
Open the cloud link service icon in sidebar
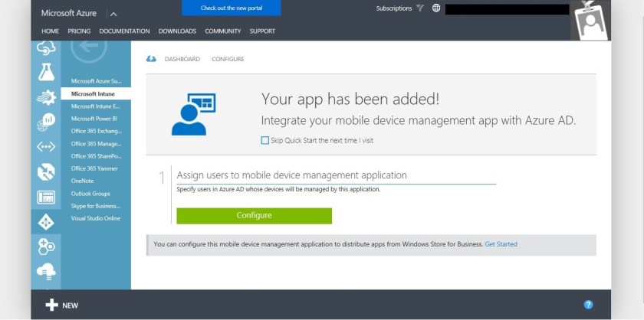(x=46, y=48)
